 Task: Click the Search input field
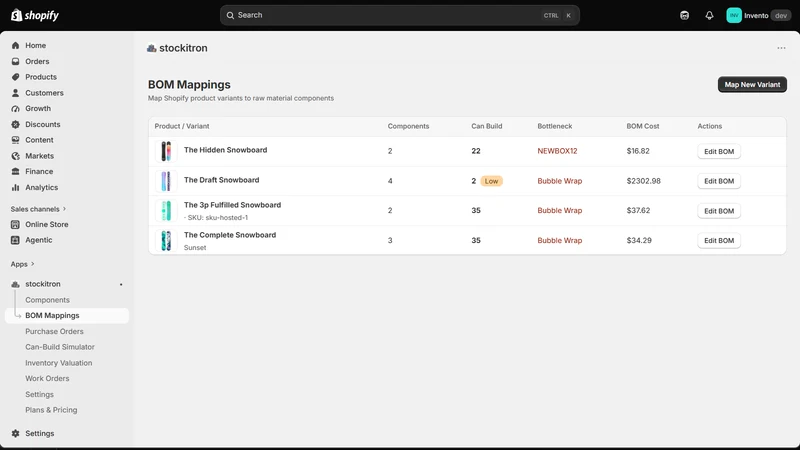point(399,15)
